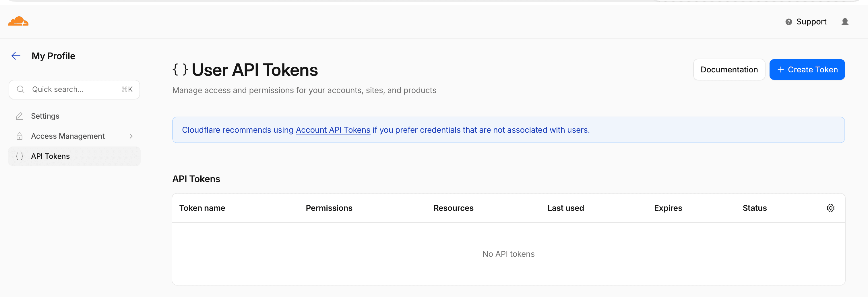Click the User API Tokens page title
The width and height of the screenshot is (868, 297).
point(254,70)
